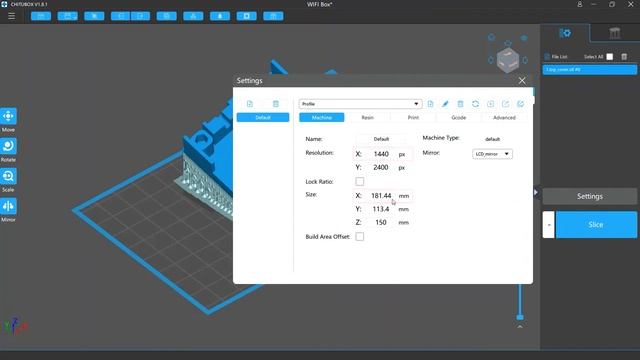The image size is (640, 360).
Task: Click the up chevron below layer slider
Action: click(x=520, y=327)
